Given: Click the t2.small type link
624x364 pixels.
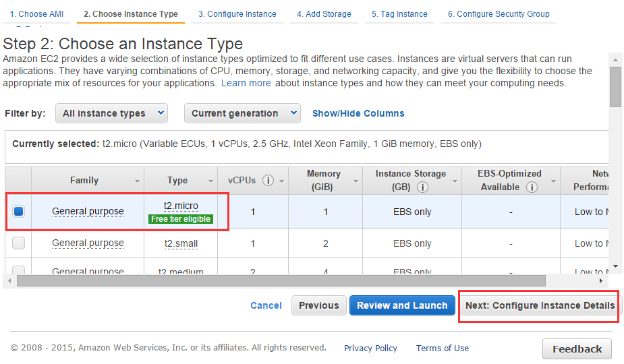Looking at the screenshot, I should point(181,243).
